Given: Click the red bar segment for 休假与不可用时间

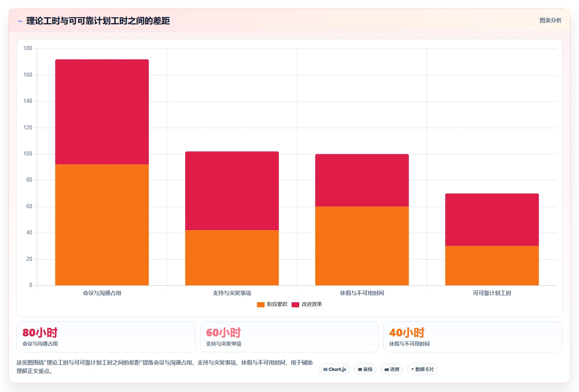Looking at the screenshot, I should pyautogui.click(x=362, y=180).
